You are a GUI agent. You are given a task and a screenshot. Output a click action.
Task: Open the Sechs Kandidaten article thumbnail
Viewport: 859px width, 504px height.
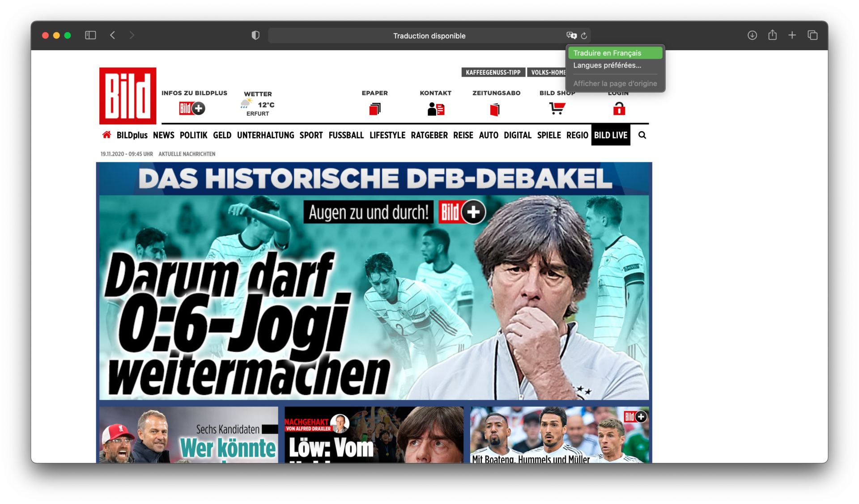click(188, 435)
